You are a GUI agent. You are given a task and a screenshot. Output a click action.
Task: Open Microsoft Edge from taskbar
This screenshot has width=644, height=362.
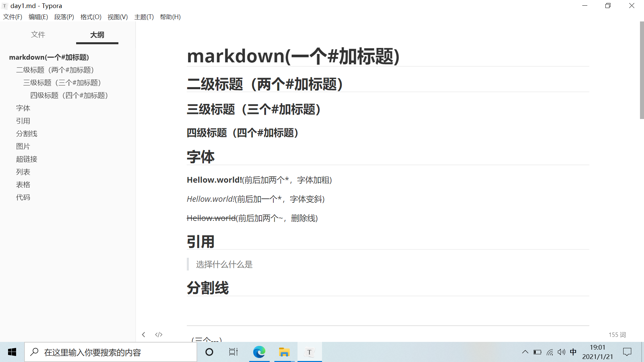259,352
